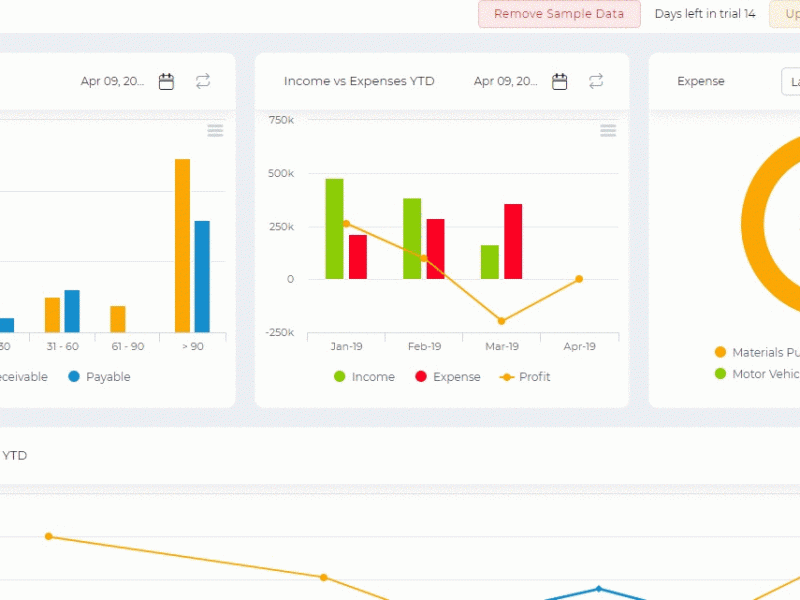Click the 'Feb-19' axis label
Screen dimensions: 800x600
[424, 346]
